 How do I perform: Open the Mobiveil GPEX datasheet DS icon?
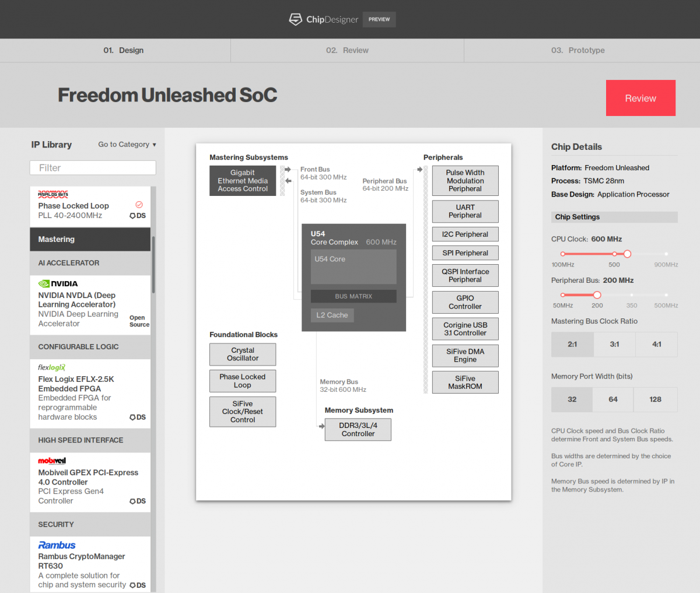pos(138,501)
